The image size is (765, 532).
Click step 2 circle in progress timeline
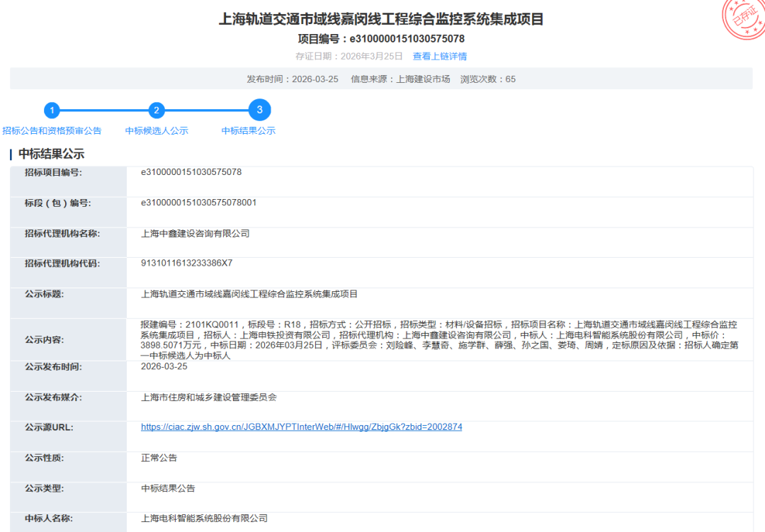(156, 111)
